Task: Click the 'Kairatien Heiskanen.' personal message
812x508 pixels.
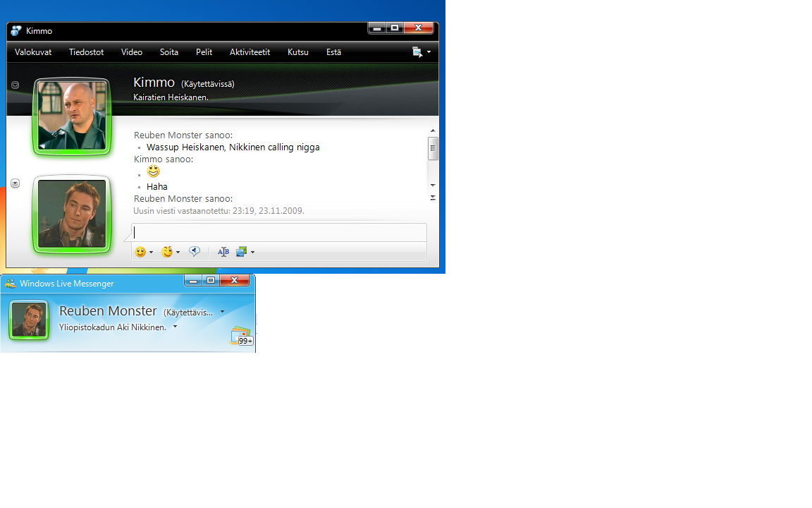Action: [171, 97]
